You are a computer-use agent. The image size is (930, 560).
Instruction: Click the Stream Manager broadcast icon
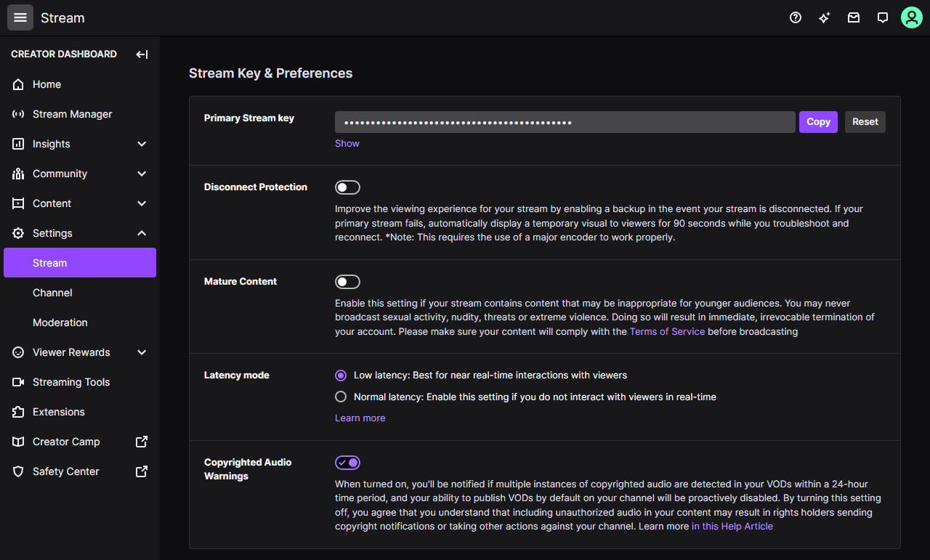tap(19, 114)
